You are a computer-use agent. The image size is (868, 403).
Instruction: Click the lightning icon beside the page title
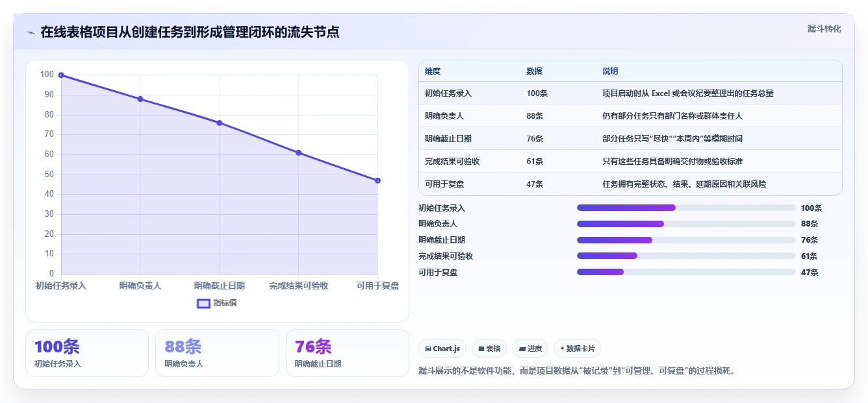tap(31, 32)
